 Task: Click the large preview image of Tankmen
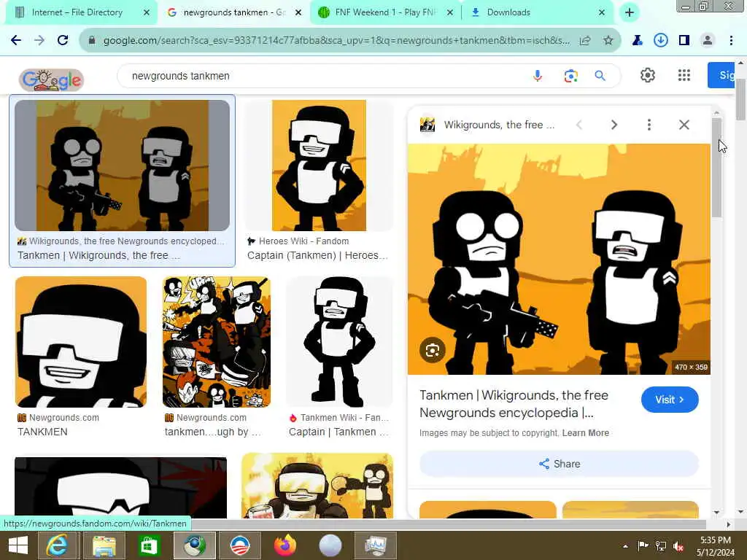559,259
